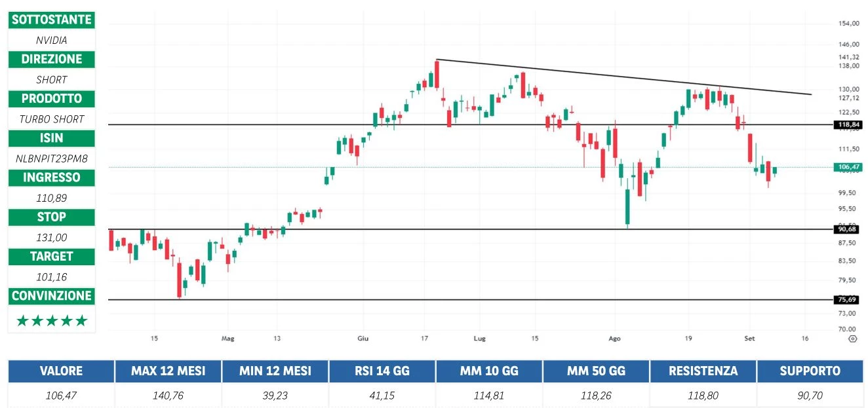This screenshot has width=868, height=408.
Task: Click the STOP value 131,00
Action: pos(52,237)
